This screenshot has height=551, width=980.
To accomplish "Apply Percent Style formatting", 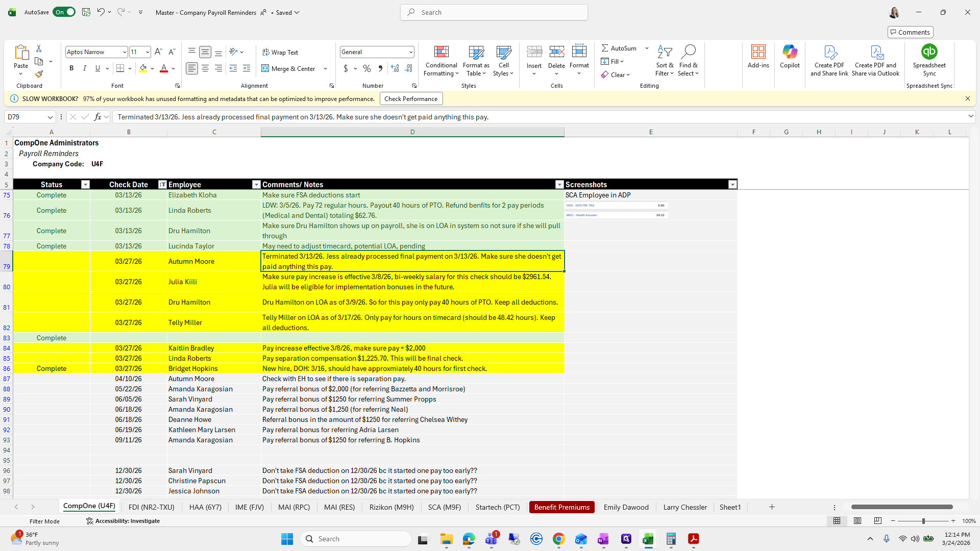I will 367,68.
